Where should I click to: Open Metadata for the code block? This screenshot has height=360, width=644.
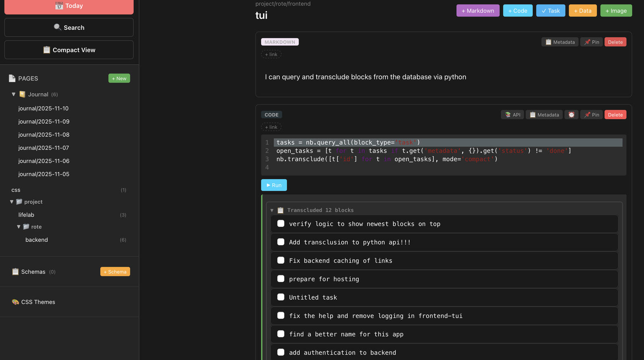(544, 115)
